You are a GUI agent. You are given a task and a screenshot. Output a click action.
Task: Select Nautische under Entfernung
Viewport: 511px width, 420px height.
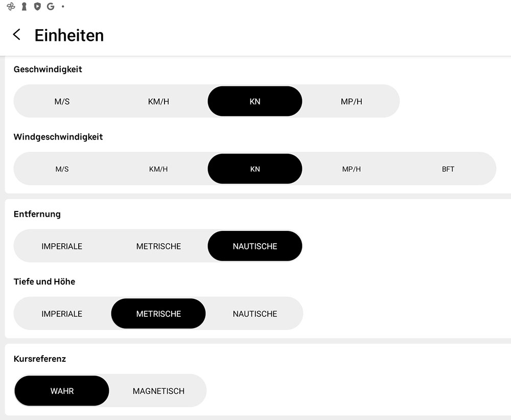(x=254, y=246)
